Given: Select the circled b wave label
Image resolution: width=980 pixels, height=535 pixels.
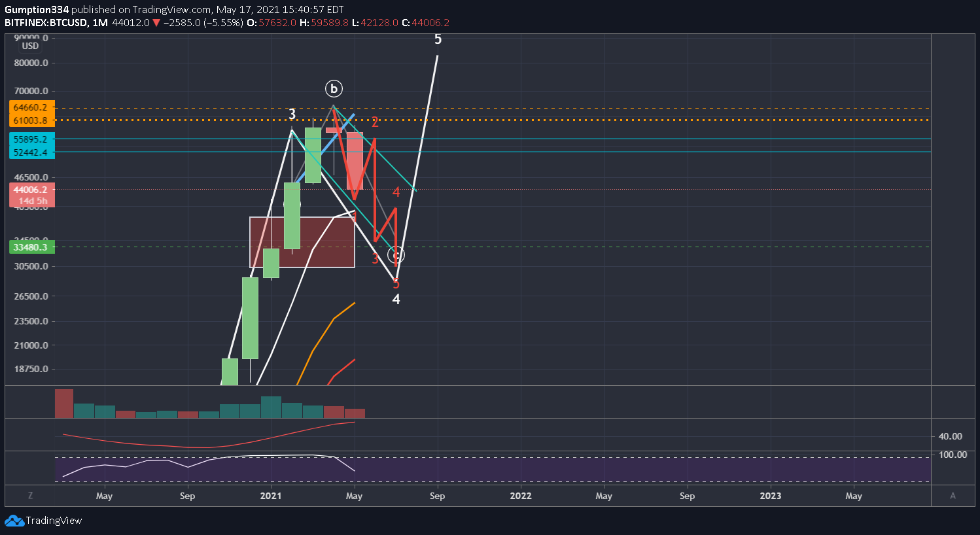Looking at the screenshot, I should 334,89.
